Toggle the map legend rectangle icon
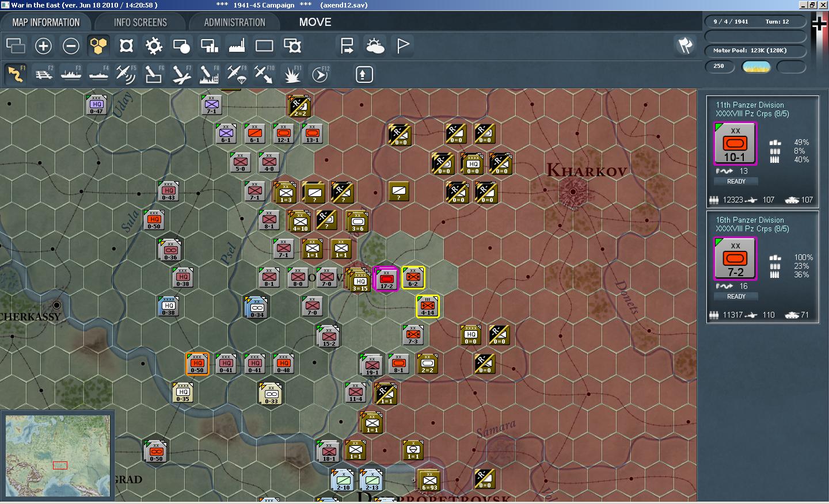The image size is (829, 504). click(x=264, y=45)
